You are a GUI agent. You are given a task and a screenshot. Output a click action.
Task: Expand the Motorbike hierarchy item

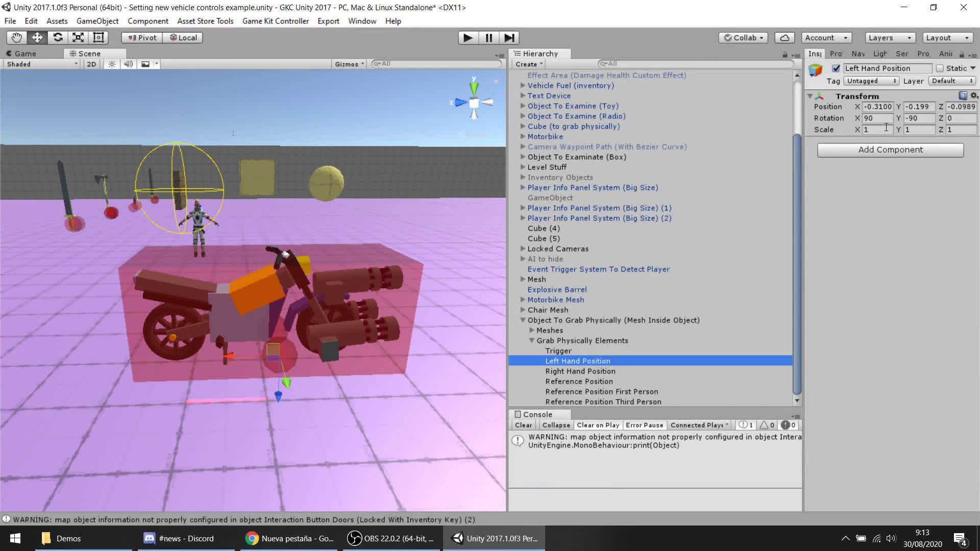point(523,136)
